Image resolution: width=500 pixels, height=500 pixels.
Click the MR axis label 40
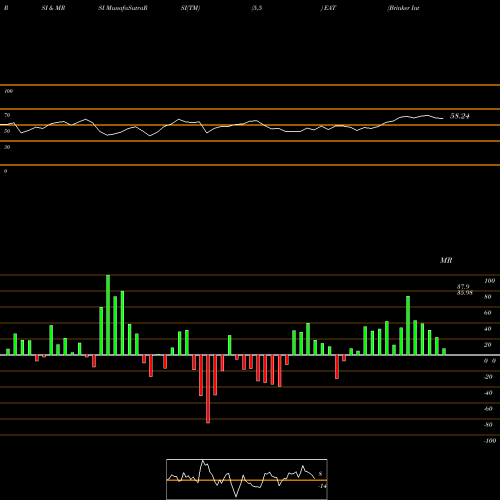[x=488, y=329]
